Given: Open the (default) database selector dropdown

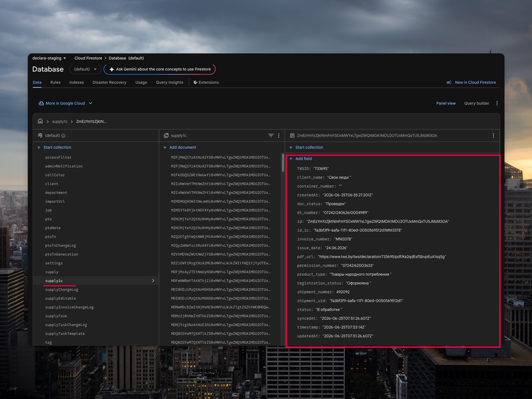Looking at the screenshot, I should tap(85, 69).
